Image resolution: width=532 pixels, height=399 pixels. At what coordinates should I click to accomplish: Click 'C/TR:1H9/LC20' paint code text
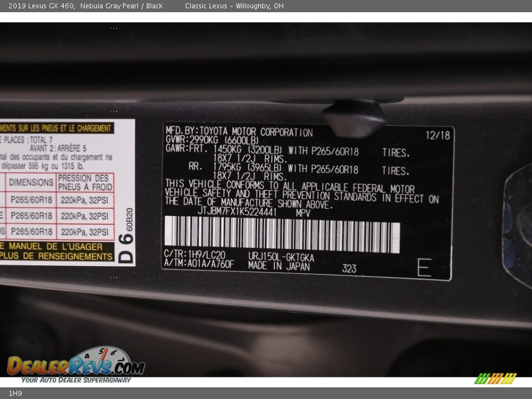coord(195,254)
